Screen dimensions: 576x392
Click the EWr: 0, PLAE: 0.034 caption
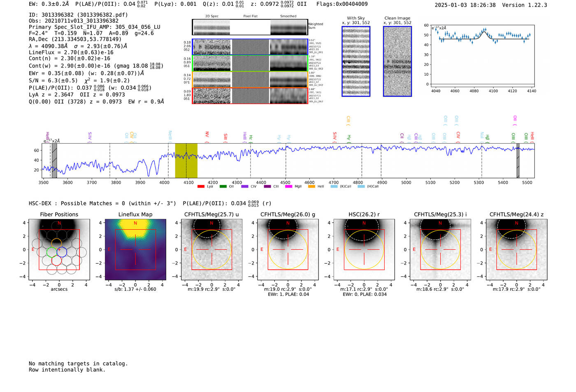365,295
